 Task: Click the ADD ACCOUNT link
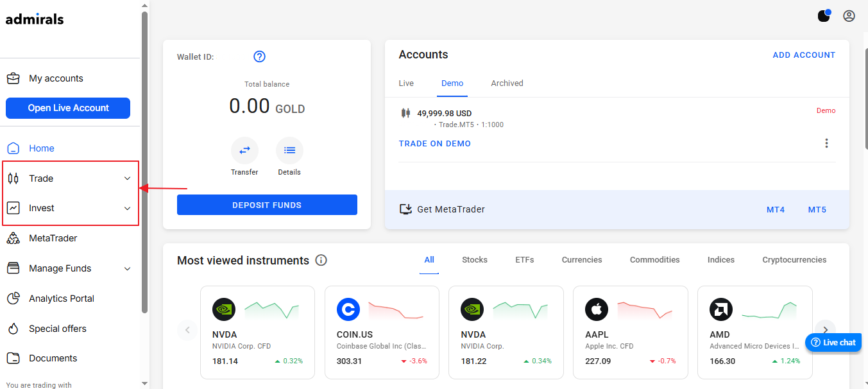click(804, 55)
